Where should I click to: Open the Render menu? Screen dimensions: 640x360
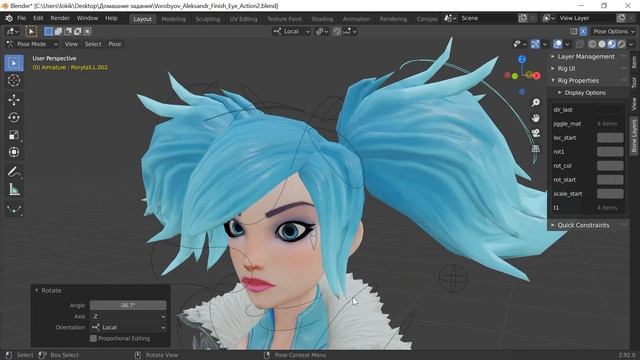tap(60, 18)
